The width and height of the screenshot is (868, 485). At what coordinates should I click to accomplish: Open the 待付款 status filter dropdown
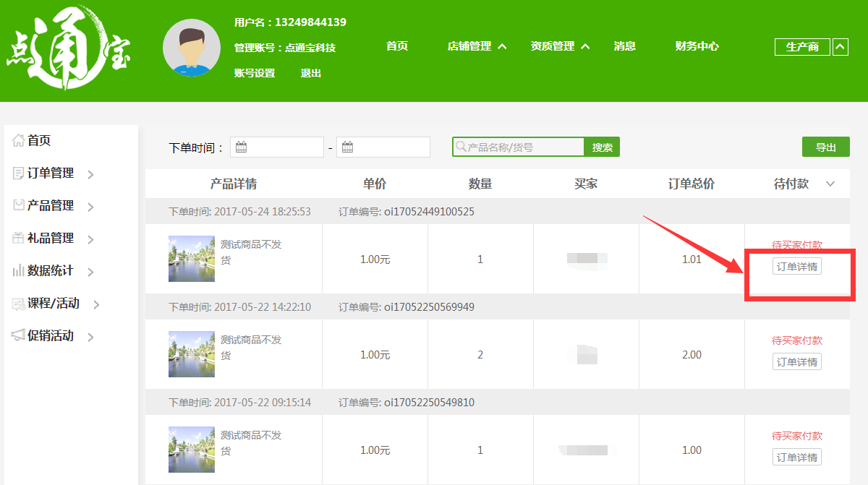coord(830,184)
